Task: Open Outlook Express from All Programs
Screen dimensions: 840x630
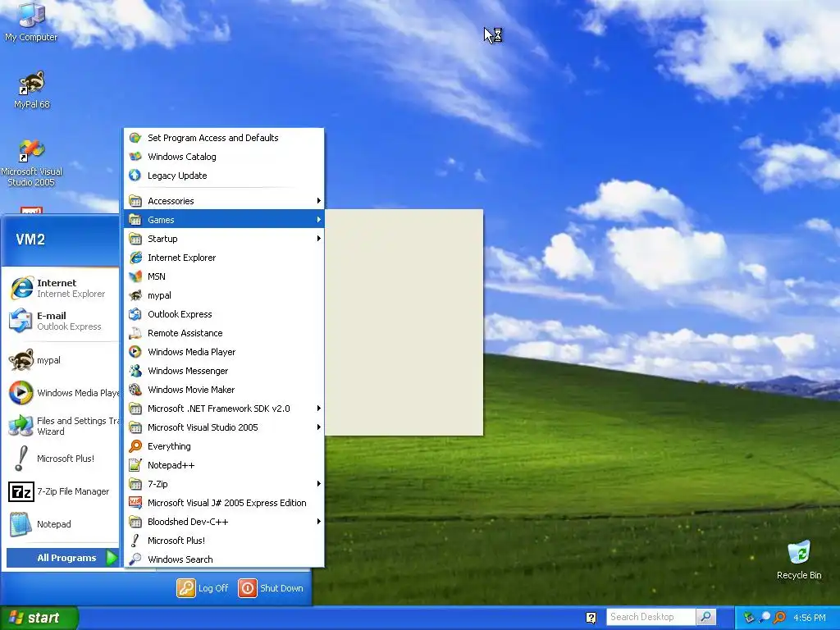Action: 224,314
